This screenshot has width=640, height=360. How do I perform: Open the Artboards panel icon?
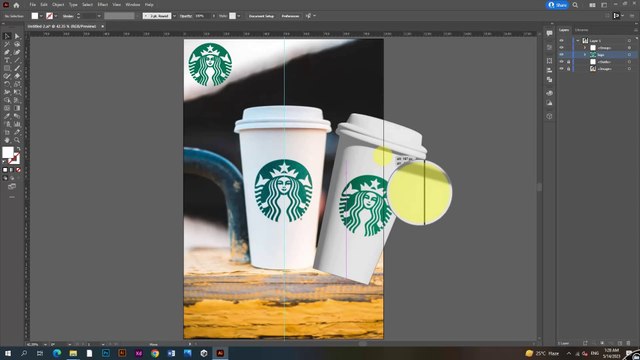coord(549,61)
